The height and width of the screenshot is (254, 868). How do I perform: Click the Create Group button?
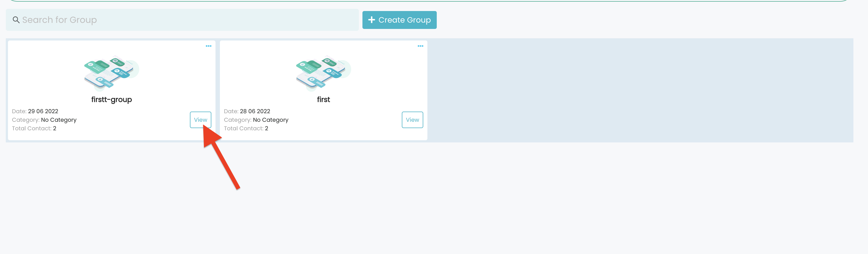coord(399,20)
